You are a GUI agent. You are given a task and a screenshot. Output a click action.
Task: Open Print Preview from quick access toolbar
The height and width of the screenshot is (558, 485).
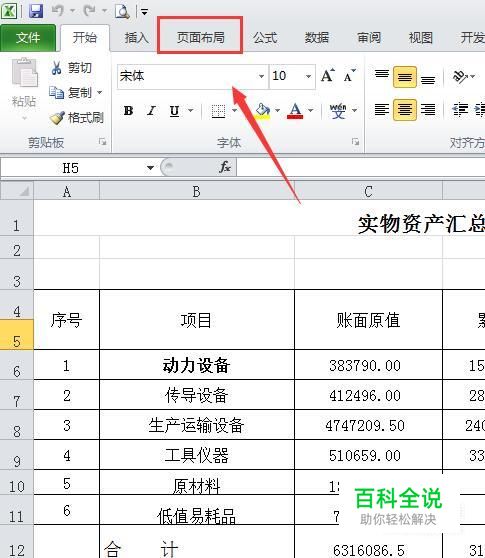pyautogui.click(x=122, y=11)
